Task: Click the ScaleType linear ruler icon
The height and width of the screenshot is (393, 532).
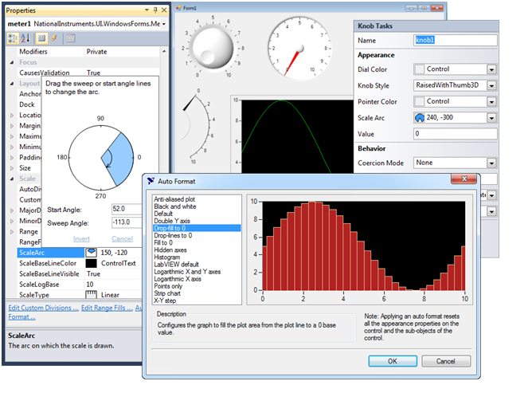Action: click(x=91, y=294)
